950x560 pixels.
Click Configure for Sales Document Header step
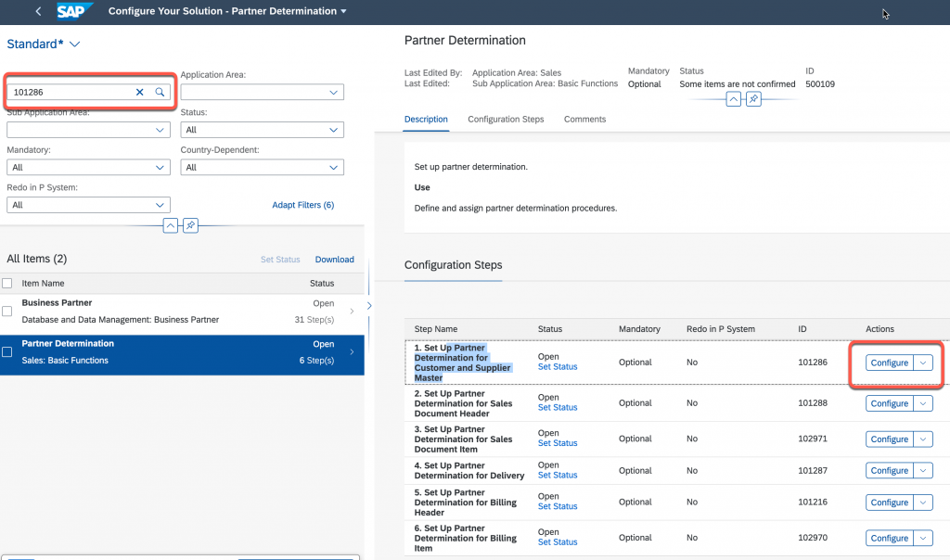[x=890, y=403]
